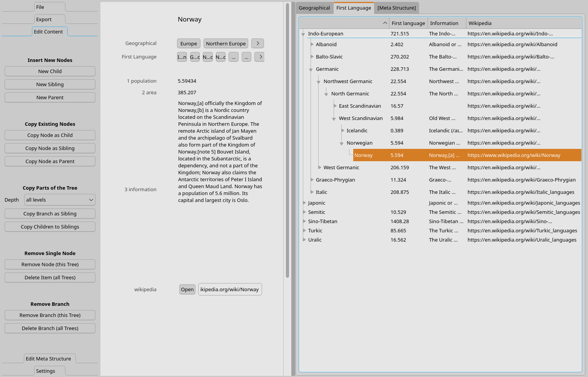Expand the East Scandinavian node
Viewport: 588px width, 377px height.
click(x=335, y=106)
